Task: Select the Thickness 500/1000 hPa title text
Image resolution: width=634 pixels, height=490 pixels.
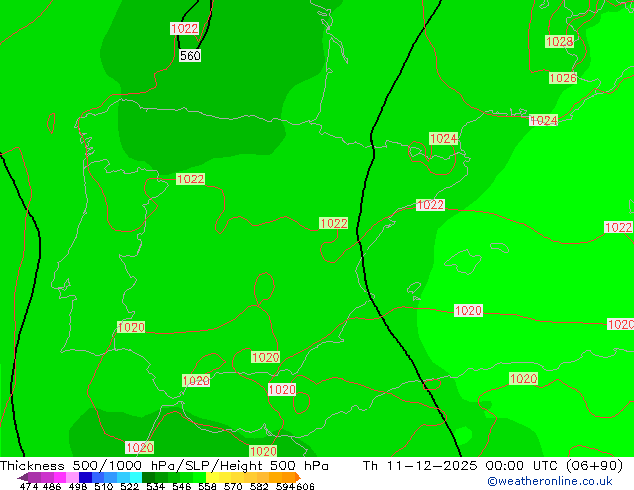Action: pyautogui.click(x=89, y=466)
